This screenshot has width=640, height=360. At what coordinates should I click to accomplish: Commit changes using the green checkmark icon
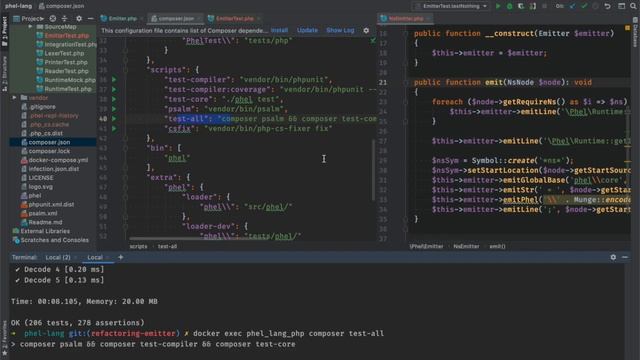[x=584, y=6]
